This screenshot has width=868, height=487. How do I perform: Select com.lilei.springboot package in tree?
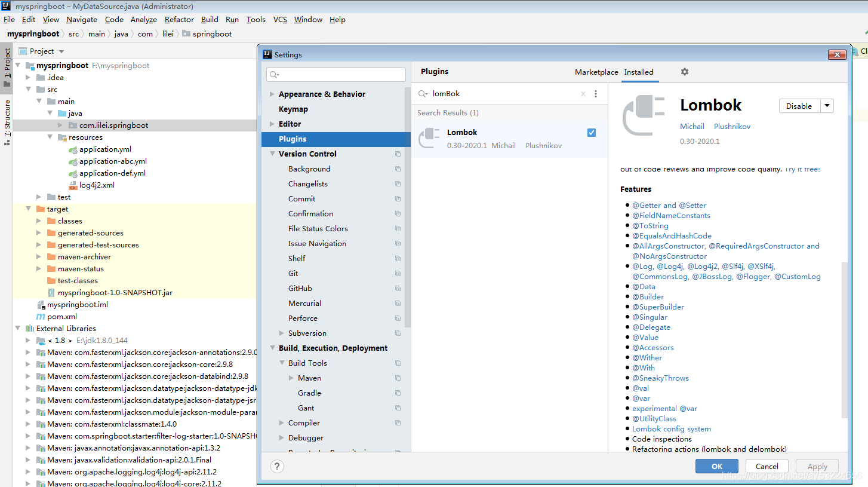[113, 125]
